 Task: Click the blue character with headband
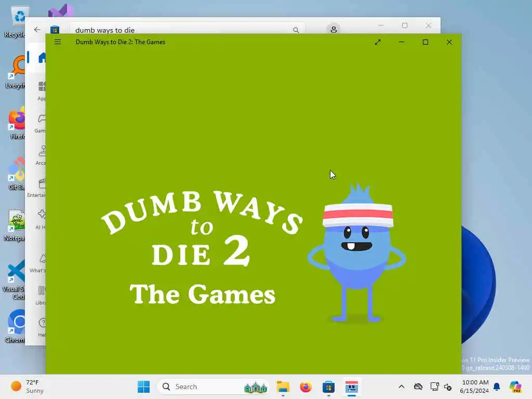pos(357,253)
